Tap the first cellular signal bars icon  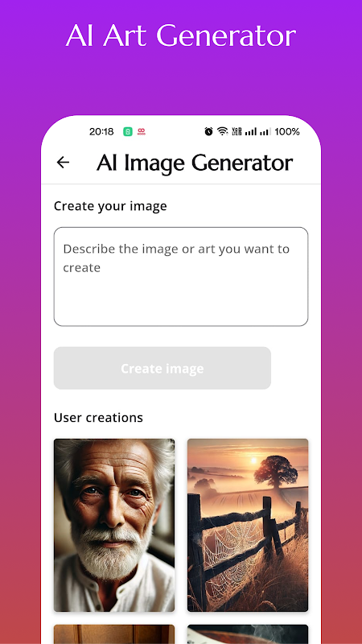pos(251,132)
